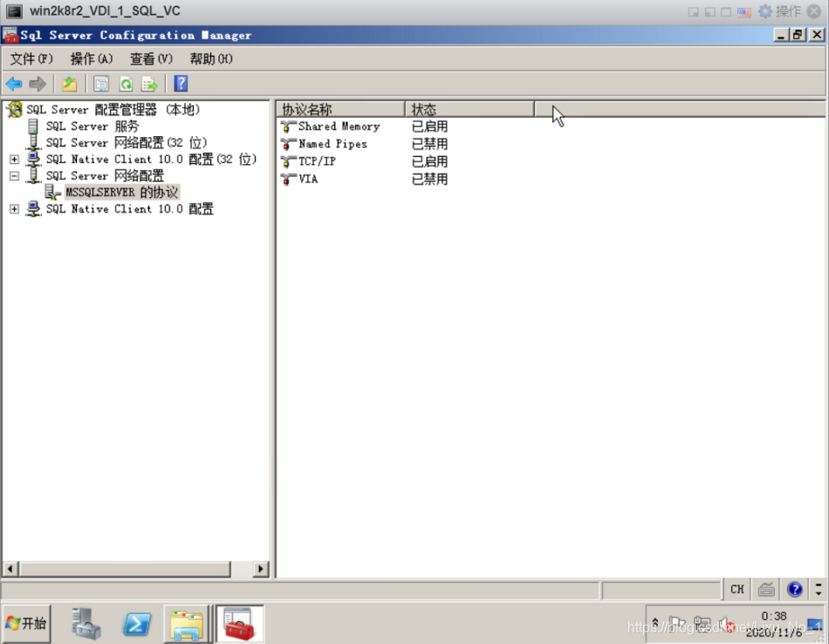The width and height of the screenshot is (829, 644).
Task: Open the 帮助(H) menu
Action: click(211, 58)
